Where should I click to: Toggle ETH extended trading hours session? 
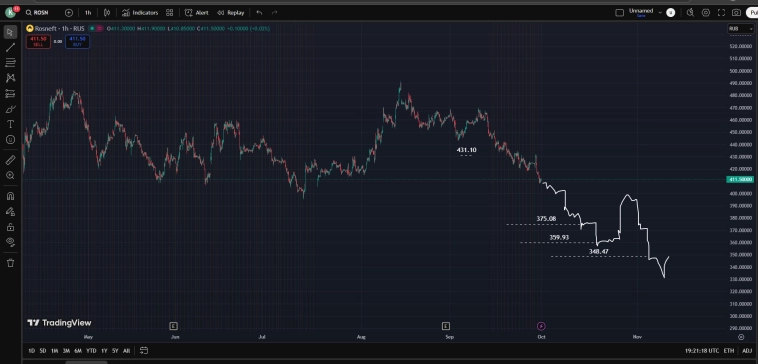(729, 350)
